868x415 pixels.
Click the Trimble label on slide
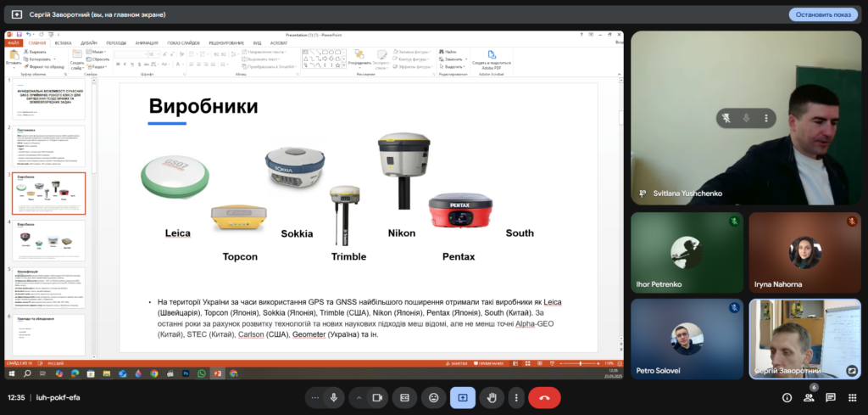(x=348, y=256)
